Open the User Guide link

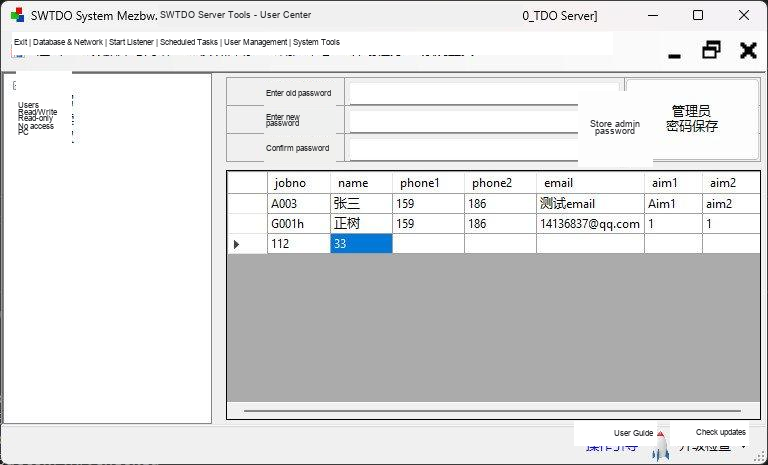click(633, 433)
